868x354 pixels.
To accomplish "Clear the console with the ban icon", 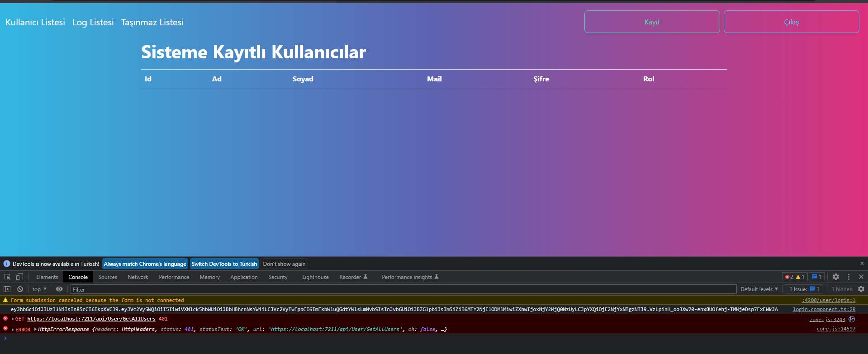I will 20,289.
